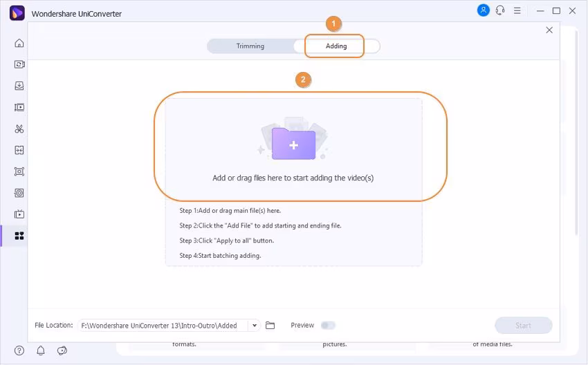Open the Home section in the sidebar
588x365 pixels.
[19, 43]
